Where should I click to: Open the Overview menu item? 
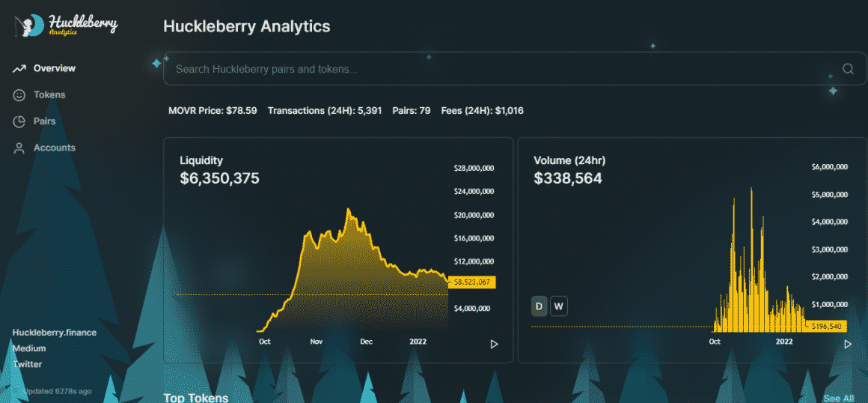tap(54, 68)
